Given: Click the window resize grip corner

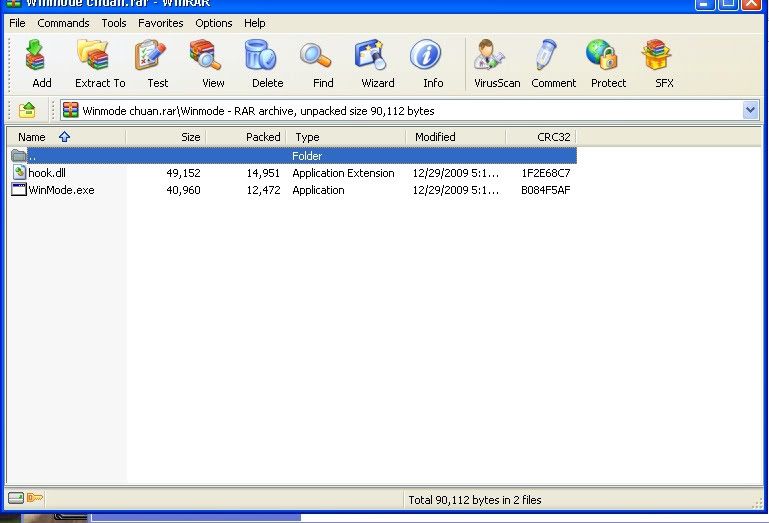Looking at the screenshot, I should (x=757, y=501).
